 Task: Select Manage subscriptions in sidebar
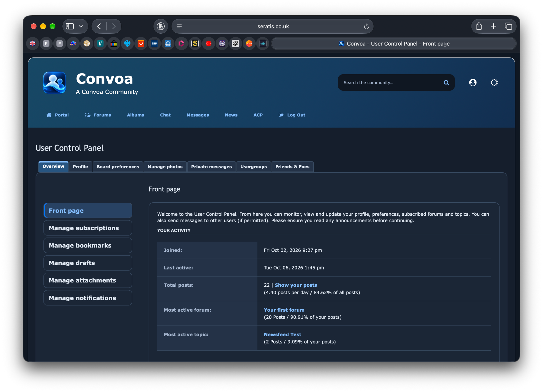(88, 228)
